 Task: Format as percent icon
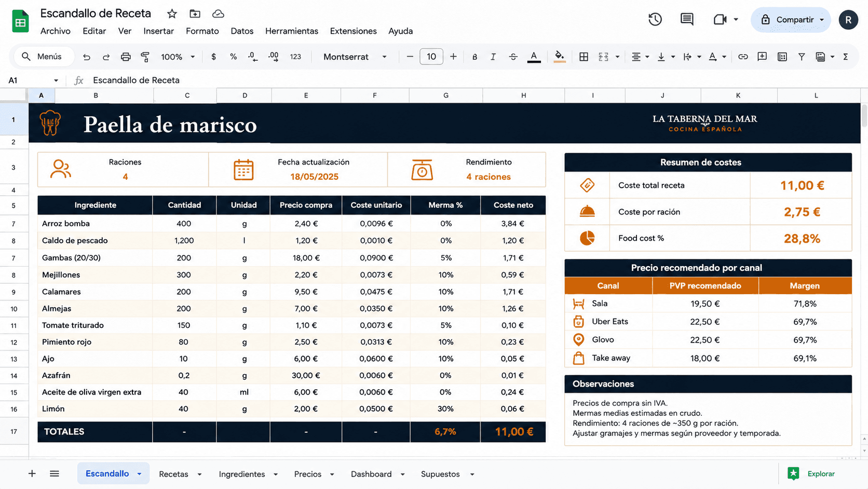(233, 57)
